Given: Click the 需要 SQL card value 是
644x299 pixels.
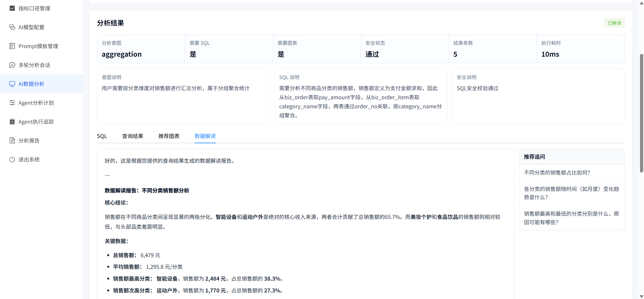Looking at the screenshot, I should (193, 54).
